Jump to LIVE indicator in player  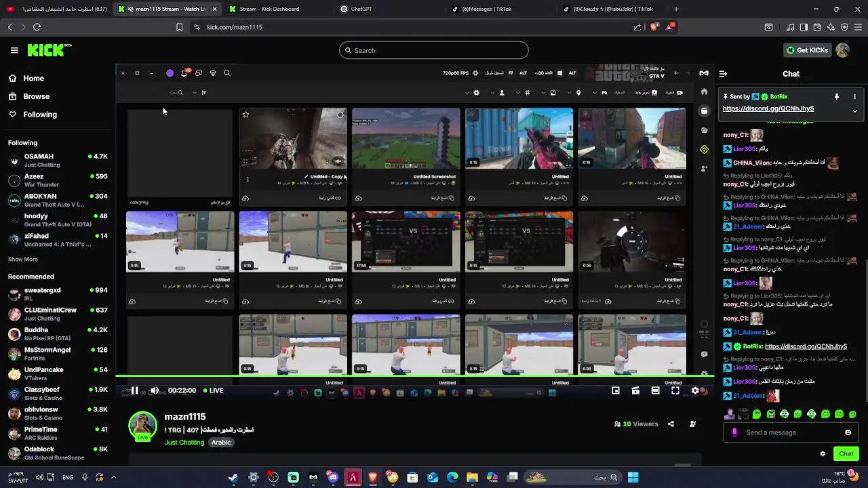click(x=213, y=390)
